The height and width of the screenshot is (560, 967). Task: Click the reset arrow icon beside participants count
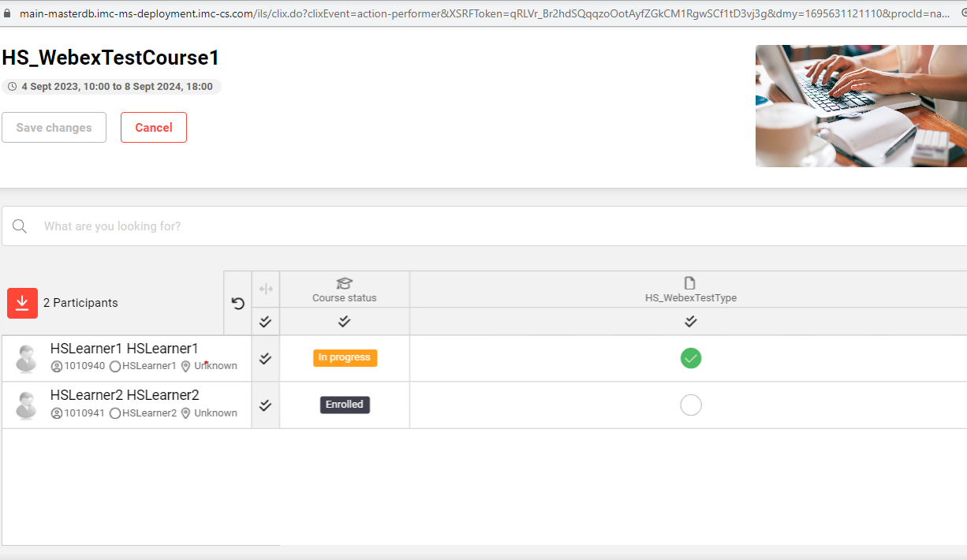click(x=237, y=304)
